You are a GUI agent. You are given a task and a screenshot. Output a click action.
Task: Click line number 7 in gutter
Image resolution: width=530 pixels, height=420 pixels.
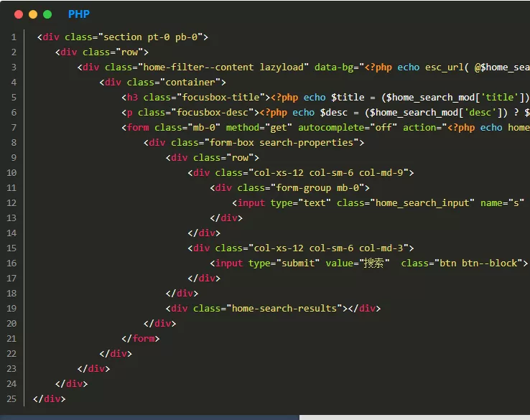[14, 128]
